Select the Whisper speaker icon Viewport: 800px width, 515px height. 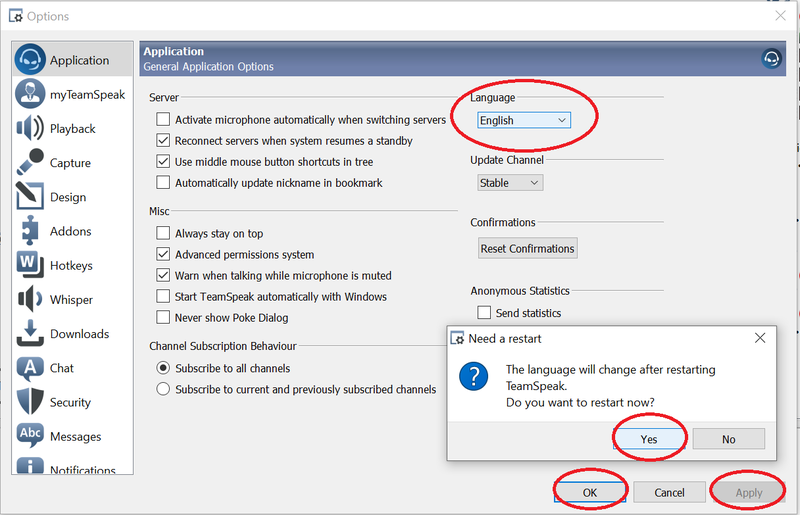(30, 299)
